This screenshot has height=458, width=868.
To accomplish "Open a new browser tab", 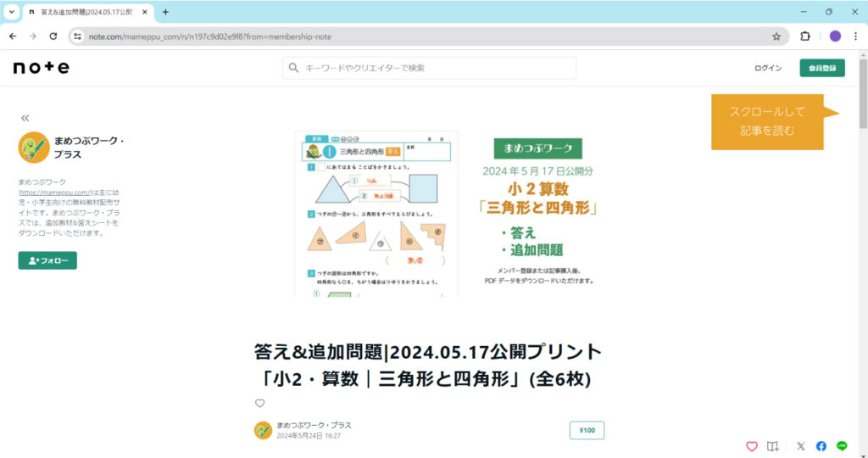I will point(165,12).
